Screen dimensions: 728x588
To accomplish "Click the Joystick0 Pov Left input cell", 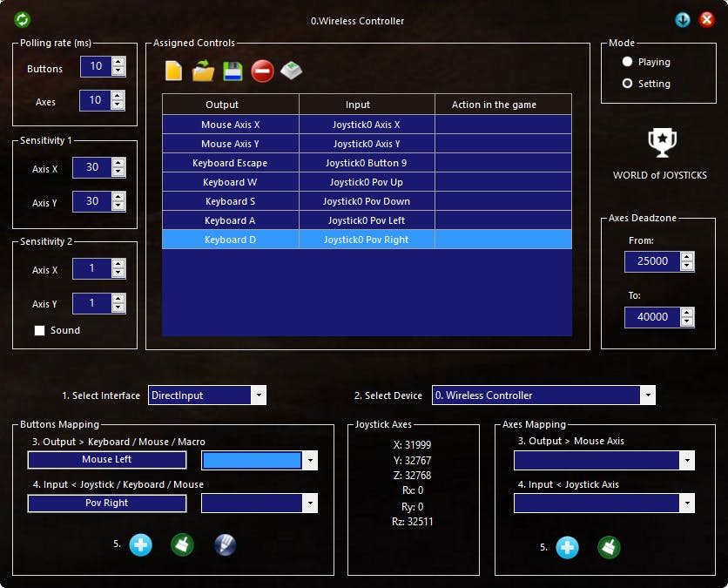I will point(367,220).
